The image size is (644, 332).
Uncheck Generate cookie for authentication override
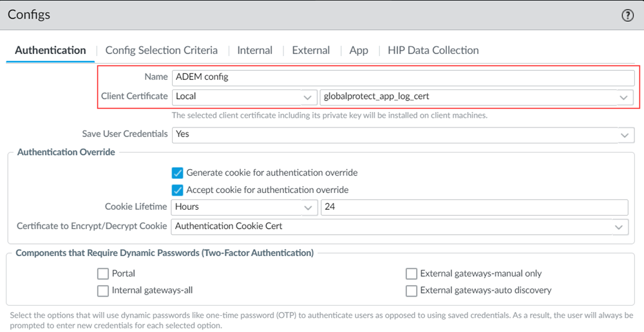(x=178, y=172)
